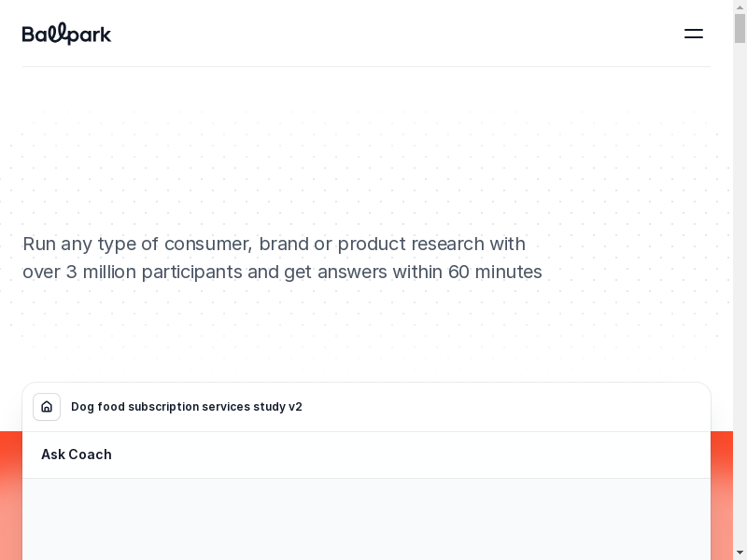Click the scrollbar down arrow

[740, 552]
